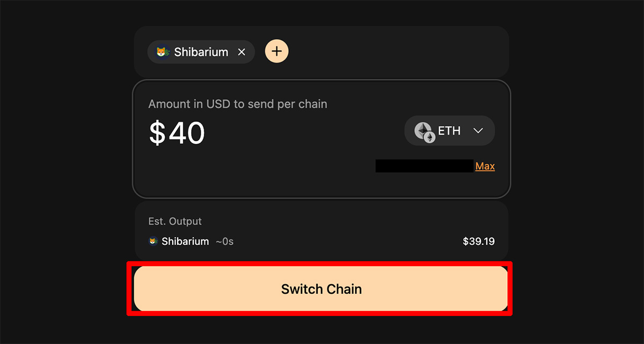Click the $39.19 estimated output value
Viewport: 644px width, 344px height.
point(479,241)
